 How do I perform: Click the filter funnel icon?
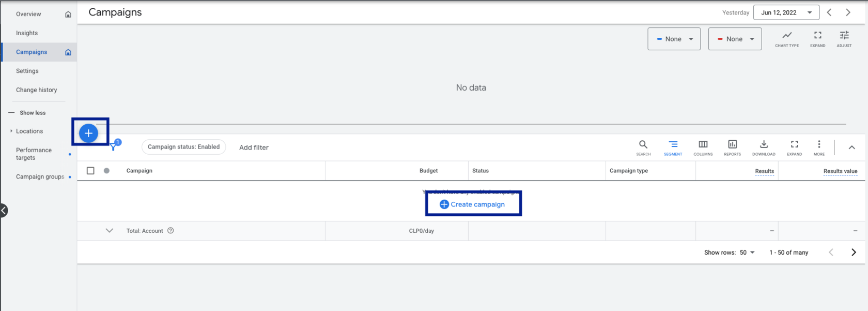113,147
